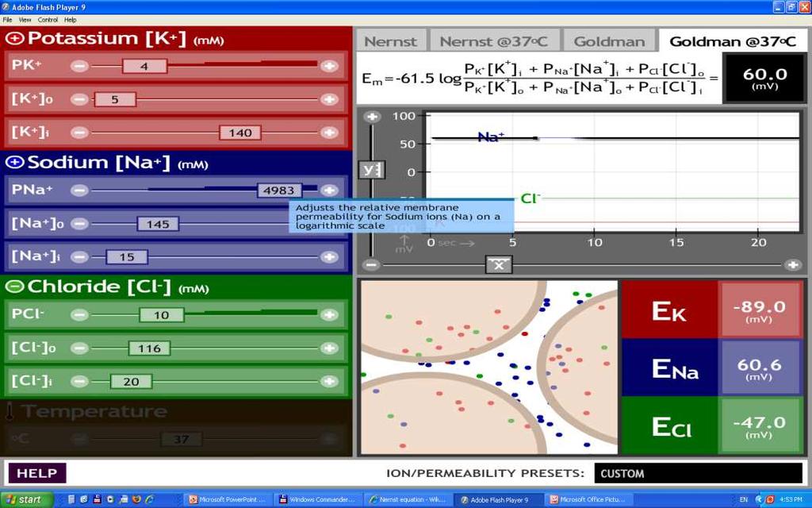Zoom in graph x-axis with plus icon

pos(792,265)
